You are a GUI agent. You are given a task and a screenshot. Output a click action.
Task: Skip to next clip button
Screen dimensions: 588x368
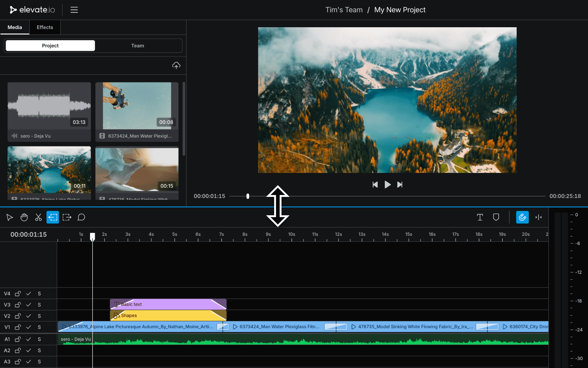coord(400,185)
